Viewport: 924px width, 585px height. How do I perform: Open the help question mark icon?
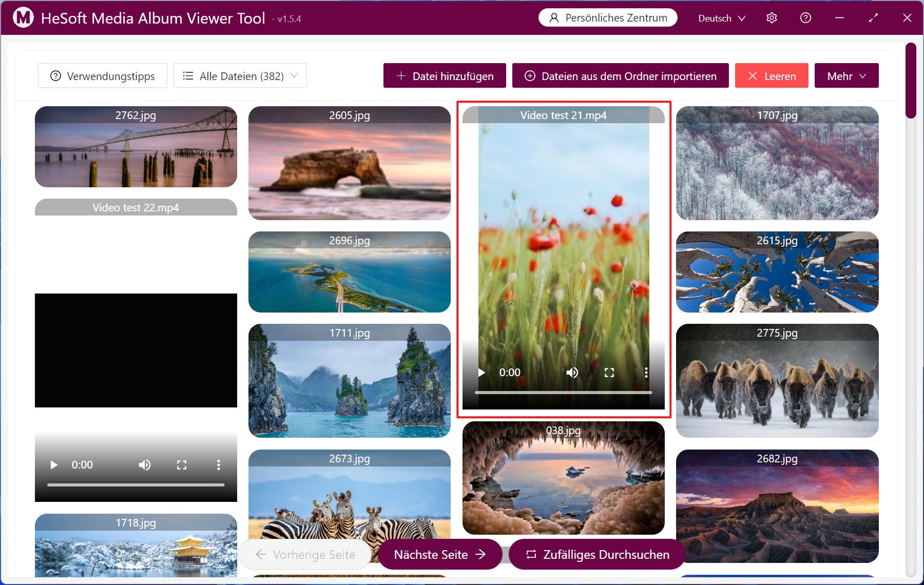[x=805, y=18]
